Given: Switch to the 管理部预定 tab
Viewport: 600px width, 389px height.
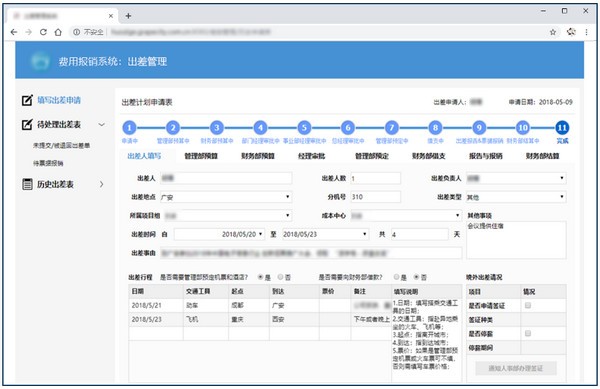Looking at the screenshot, I should [x=372, y=156].
